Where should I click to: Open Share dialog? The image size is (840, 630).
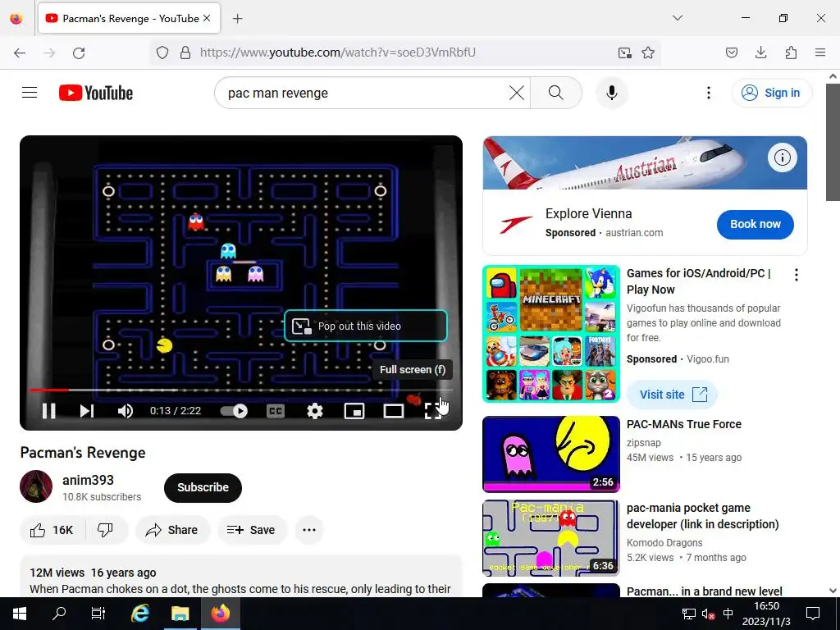(x=172, y=530)
